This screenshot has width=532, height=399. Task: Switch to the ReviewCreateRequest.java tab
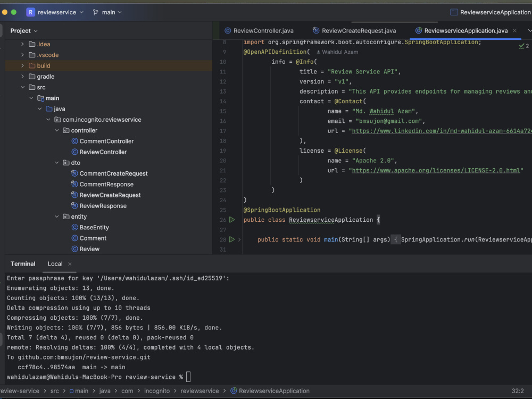pos(354,31)
